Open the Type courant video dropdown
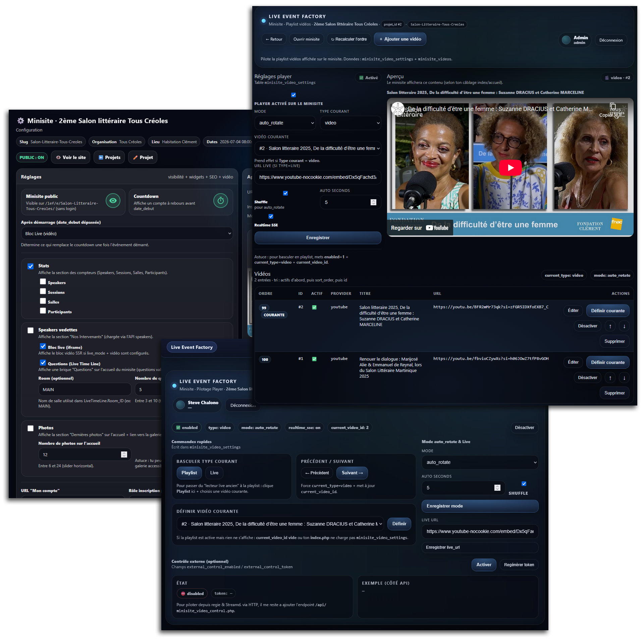Image resolution: width=644 pixels, height=644 pixels. click(350, 123)
